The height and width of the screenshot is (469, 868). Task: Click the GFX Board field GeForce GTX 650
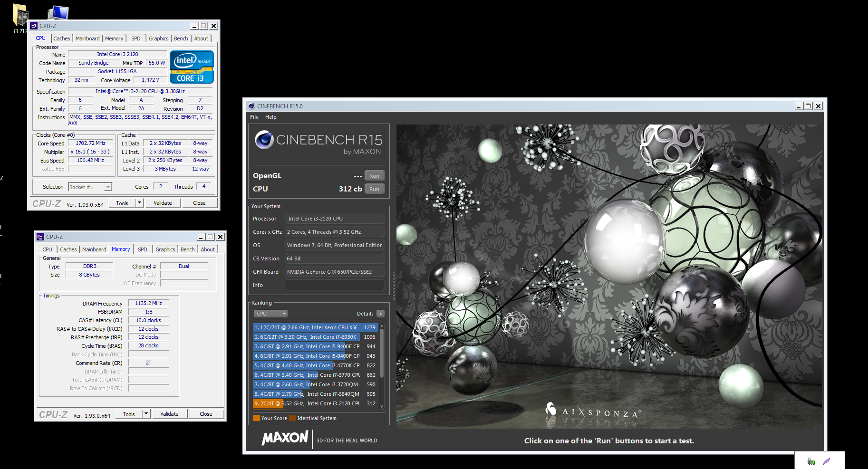click(x=335, y=272)
